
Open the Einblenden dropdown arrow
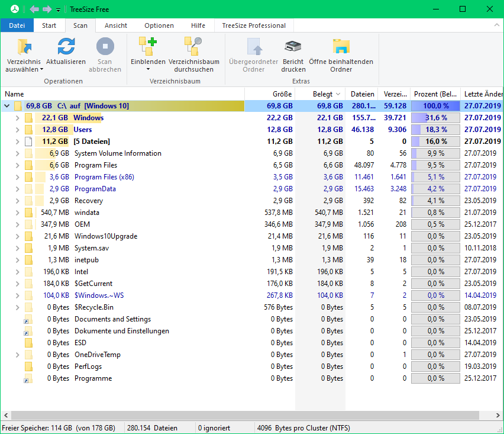[148, 69]
